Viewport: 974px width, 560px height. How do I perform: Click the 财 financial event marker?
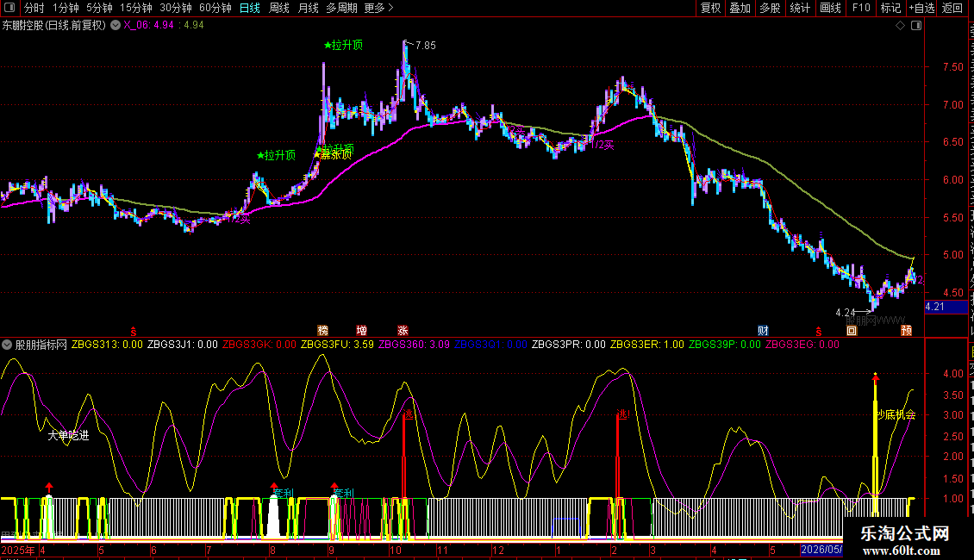(x=763, y=330)
